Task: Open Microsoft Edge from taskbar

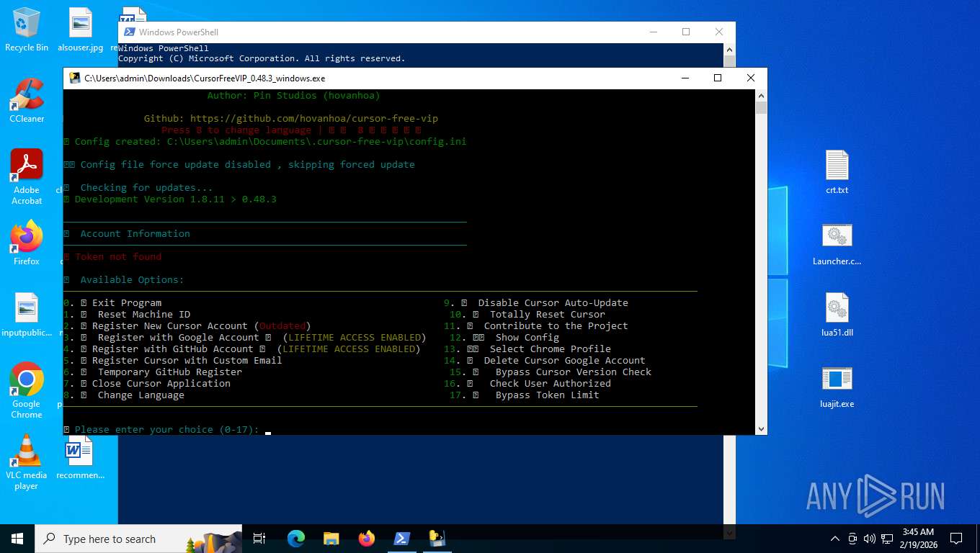Action: [296, 539]
